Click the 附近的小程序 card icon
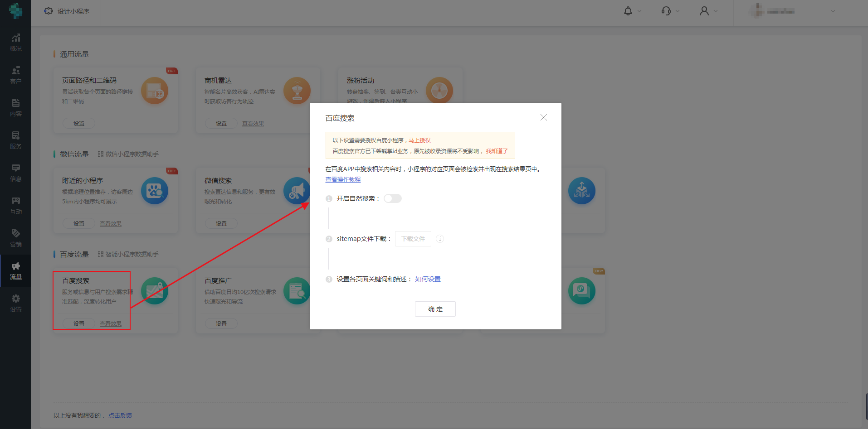The height and width of the screenshot is (429, 868). pos(155,191)
